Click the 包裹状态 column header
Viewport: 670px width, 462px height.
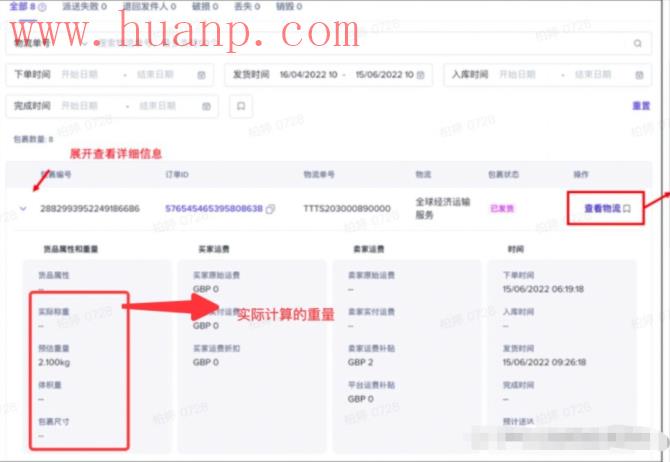503,174
